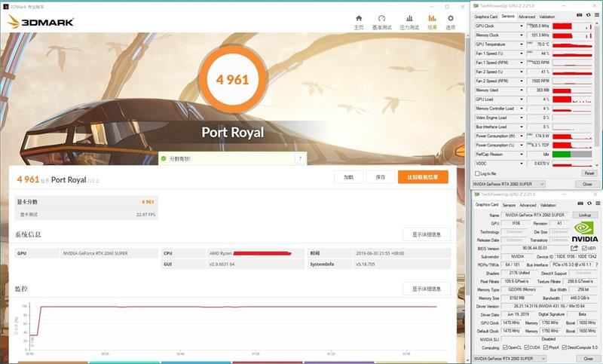Click the orange 比较联机结果 button
Image resolution: width=603 pixels, height=364 pixels.
pos(423,177)
